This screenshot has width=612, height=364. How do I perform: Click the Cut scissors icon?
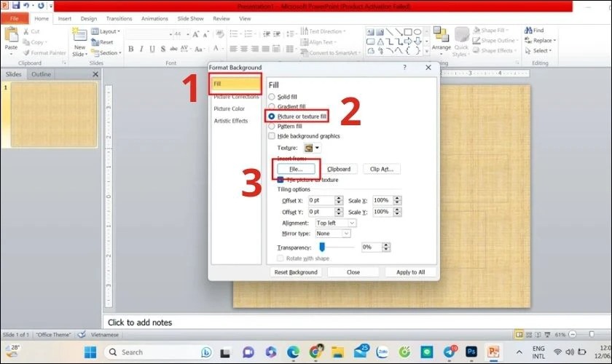point(25,31)
